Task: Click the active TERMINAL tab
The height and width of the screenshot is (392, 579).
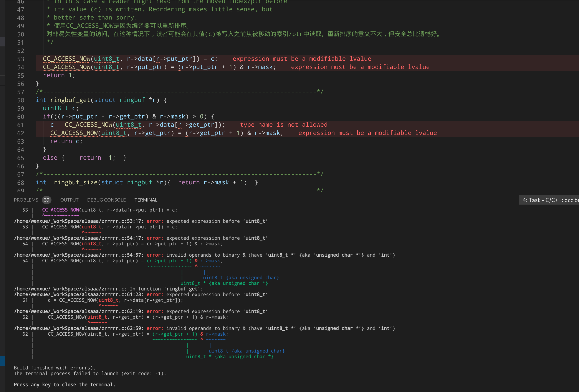Action: 146,200
